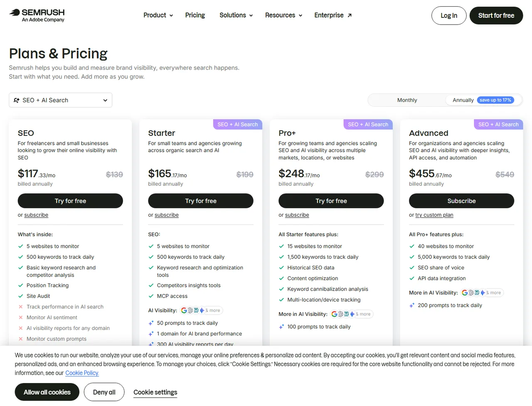Open Cookie settings
This screenshot has width=532, height=406.
coord(155,392)
